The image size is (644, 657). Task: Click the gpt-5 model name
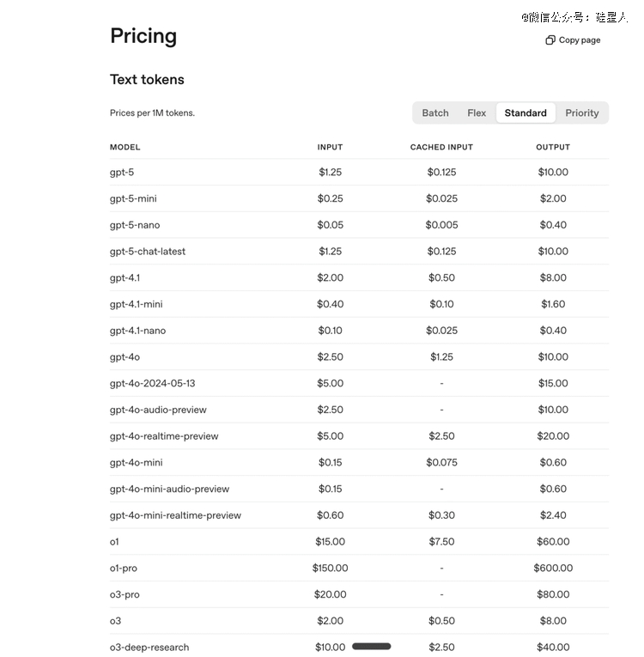coord(122,173)
